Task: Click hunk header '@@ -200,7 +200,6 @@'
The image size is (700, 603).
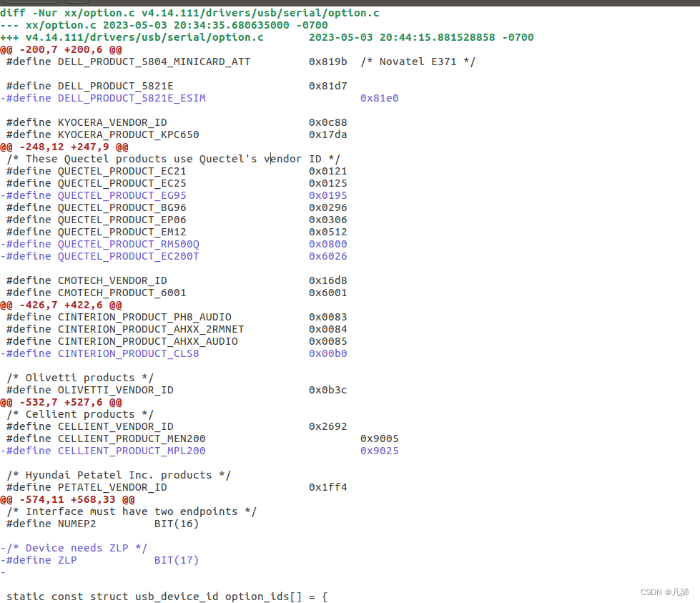Action: click(x=61, y=49)
